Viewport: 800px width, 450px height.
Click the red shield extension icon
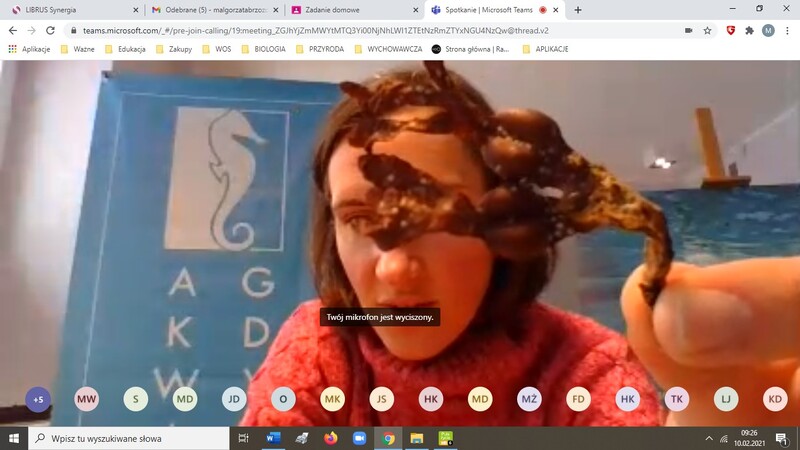pyautogui.click(x=731, y=31)
